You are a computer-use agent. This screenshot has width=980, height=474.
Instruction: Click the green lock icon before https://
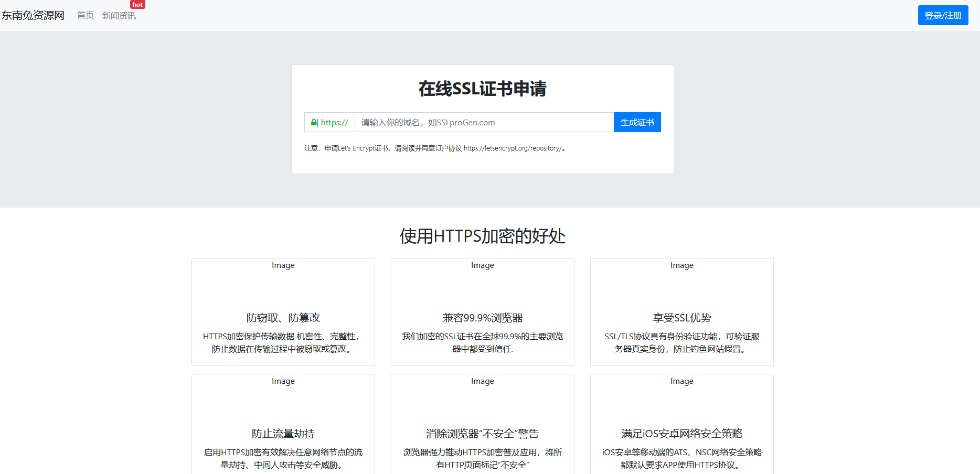point(314,122)
